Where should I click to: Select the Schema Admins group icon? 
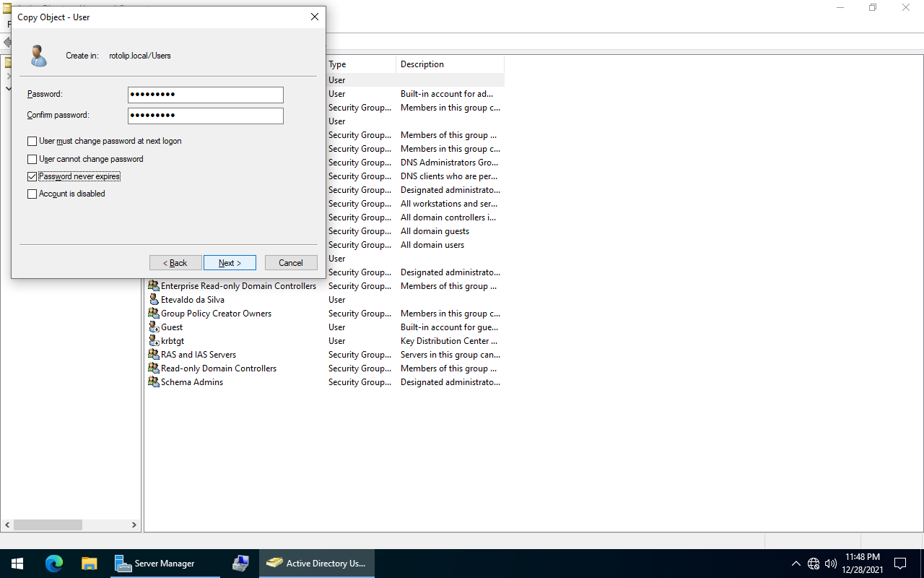point(154,382)
